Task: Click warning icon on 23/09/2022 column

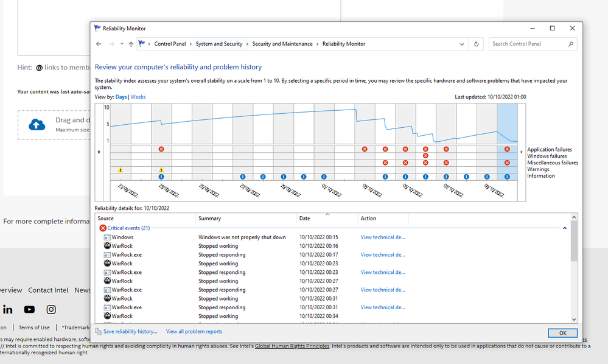Action: (161, 170)
